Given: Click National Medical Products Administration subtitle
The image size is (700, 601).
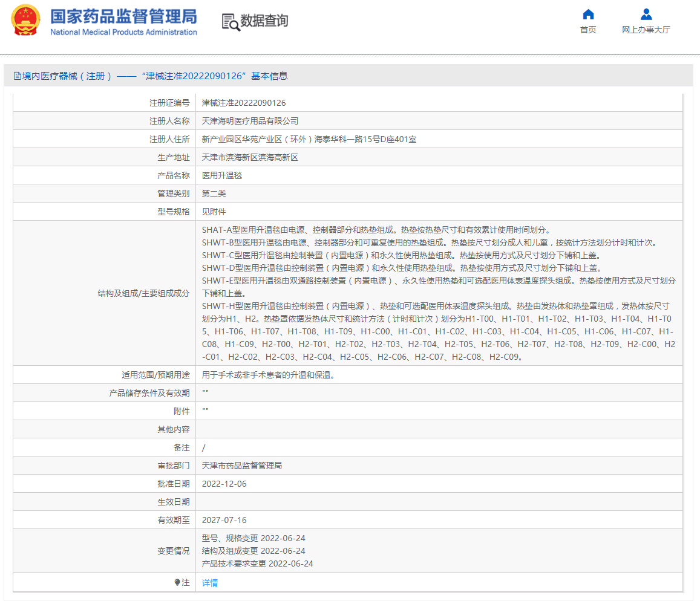Looking at the screenshot, I should [x=123, y=32].
